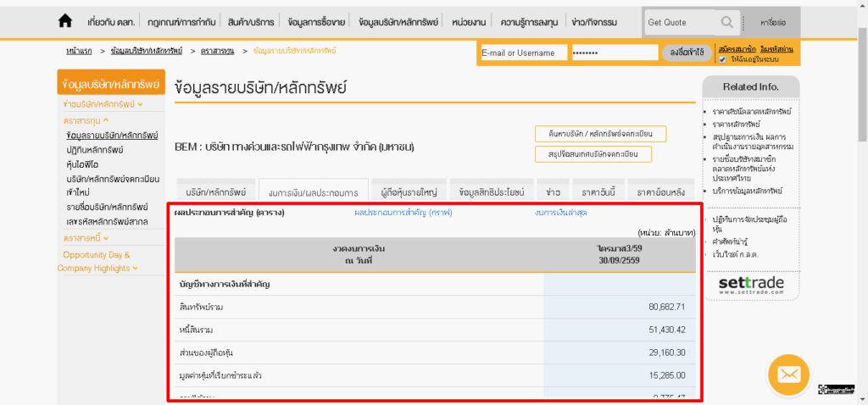Focus the password input field
This screenshot has width=868, height=405.
[615, 53]
